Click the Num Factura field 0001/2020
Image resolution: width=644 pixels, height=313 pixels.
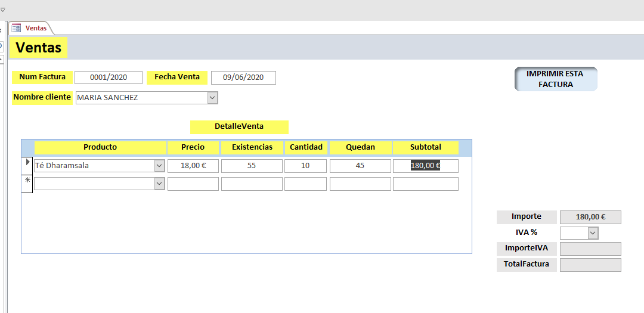(x=109, y=78)
